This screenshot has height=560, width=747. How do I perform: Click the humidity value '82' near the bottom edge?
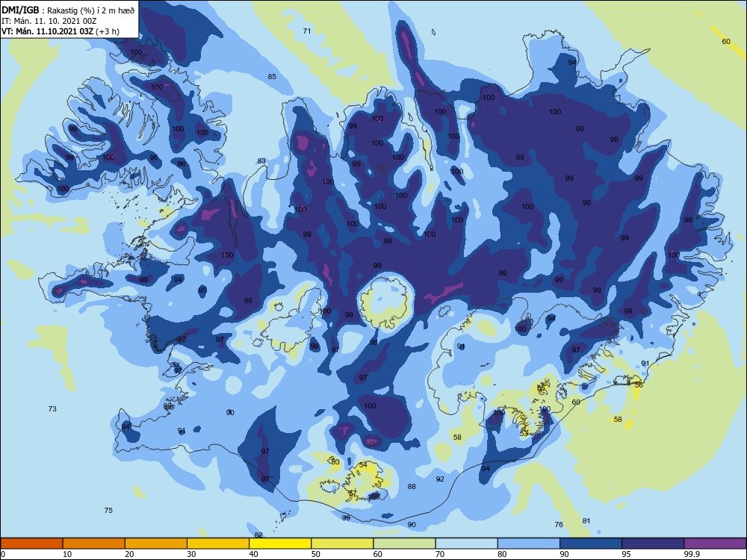click(258, 535)
